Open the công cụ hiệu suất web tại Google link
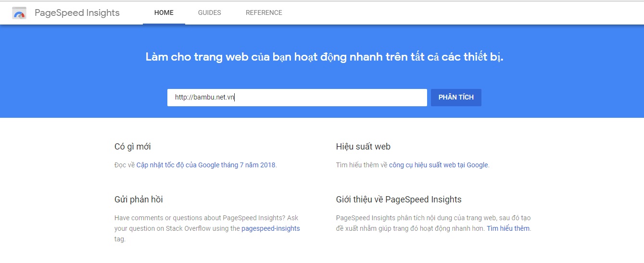644x263 pixels. [x=439, y=165]
